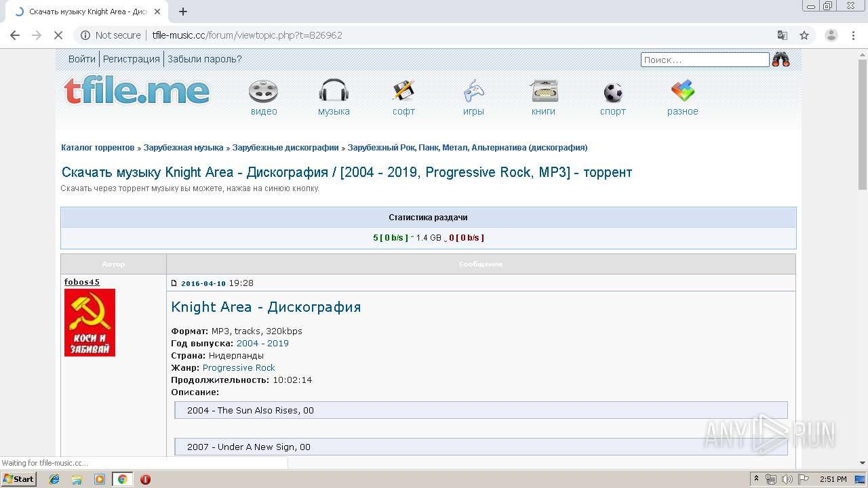The width and height of the screenshot is (868, 488).
Task: Open the Google Translate page icon
Action: [x=783, y=35]
